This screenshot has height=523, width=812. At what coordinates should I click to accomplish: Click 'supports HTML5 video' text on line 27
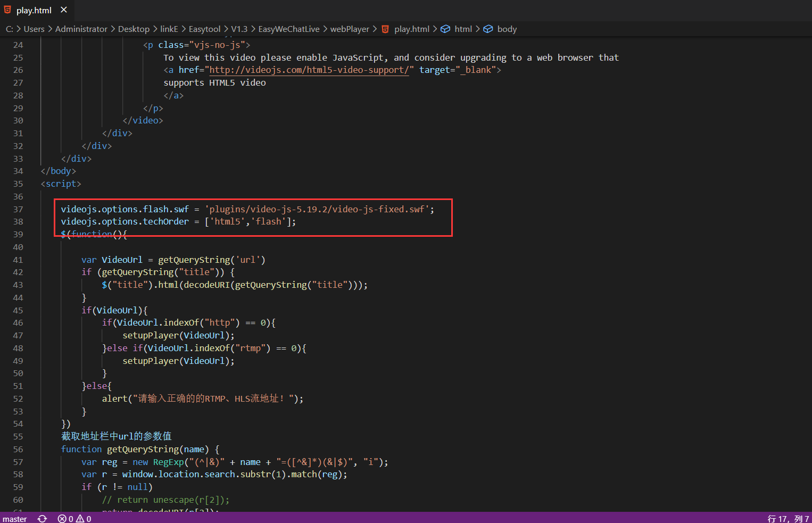pos(214,82)
